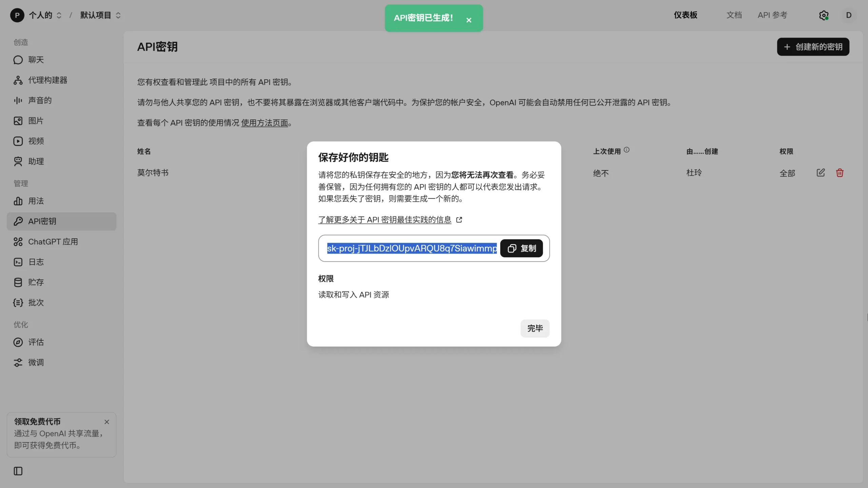Image resolution: width=868 pixels, height=488 pixels.
Task: Dismiss the API密钥已生成 toast notification
Action: 469,20
